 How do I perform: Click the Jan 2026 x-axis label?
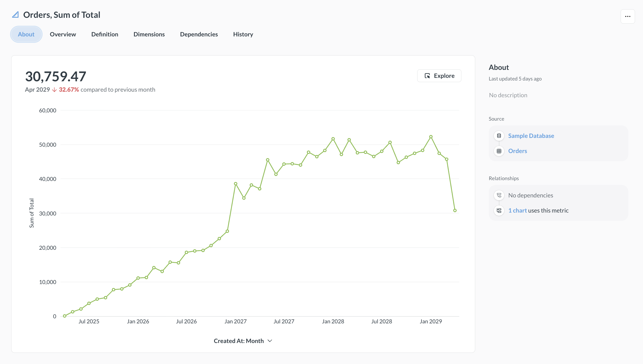(x=138, y=321)
